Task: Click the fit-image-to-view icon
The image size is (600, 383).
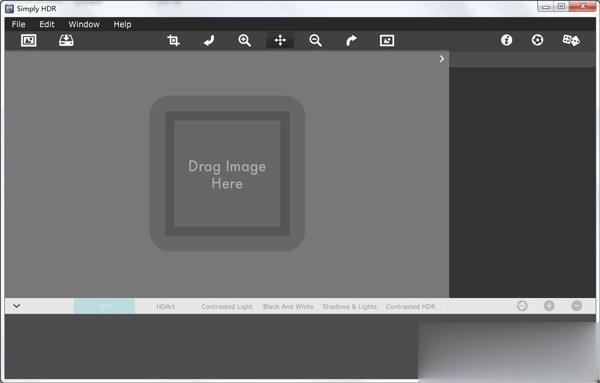Action: (387, 40)
